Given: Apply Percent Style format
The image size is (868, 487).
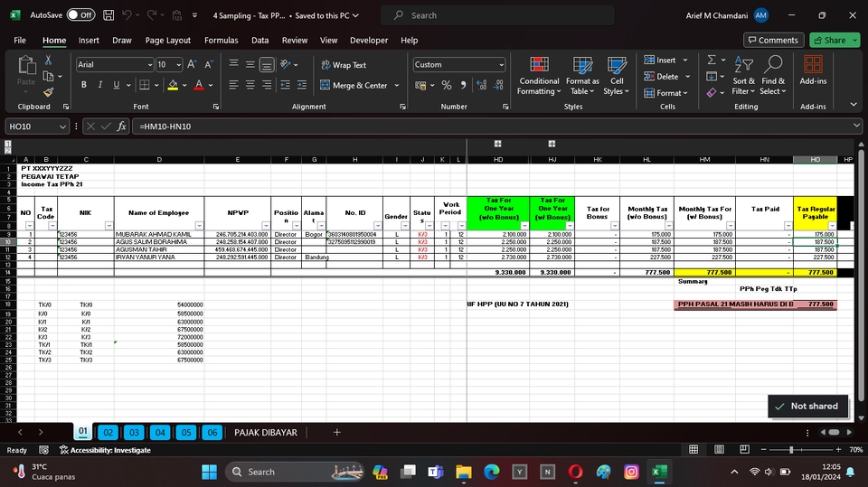Looking at the screenshot, I should [447, 85].
